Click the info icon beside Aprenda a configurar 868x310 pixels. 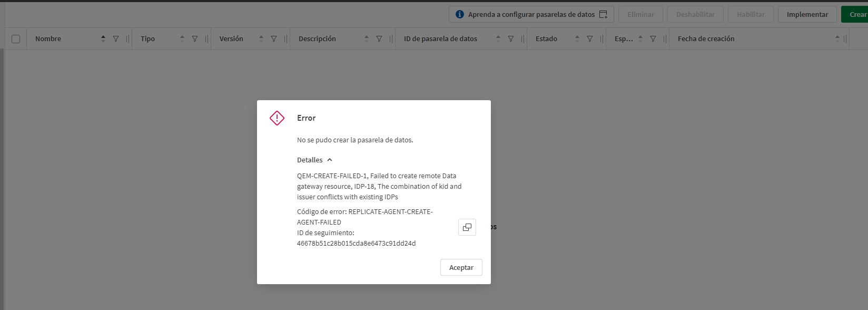pyautogui.click(x=460, y=14)
